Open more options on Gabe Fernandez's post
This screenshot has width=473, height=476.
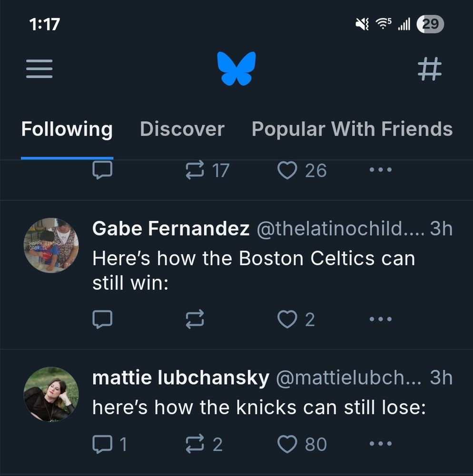point(381,319)
